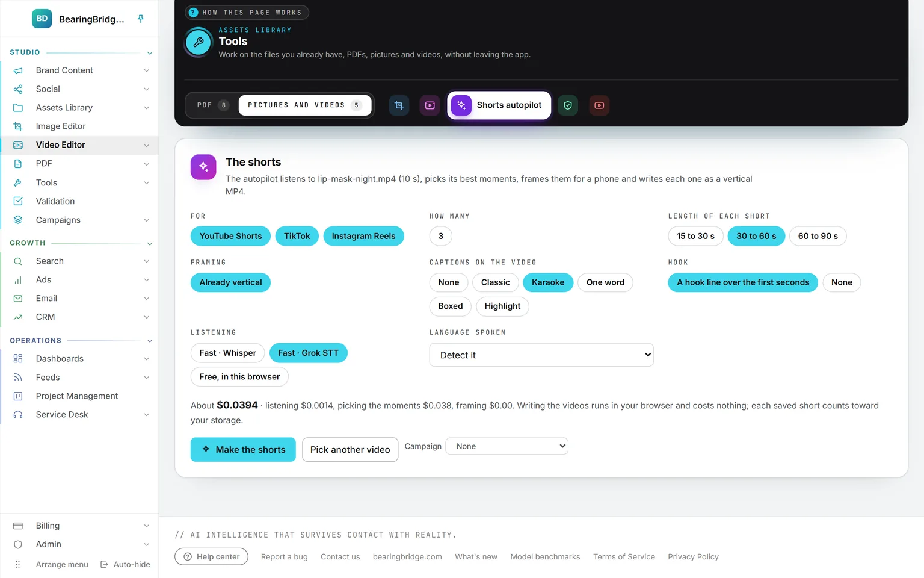Click the Search magnifier icon in sidebar

pos(18,261)
